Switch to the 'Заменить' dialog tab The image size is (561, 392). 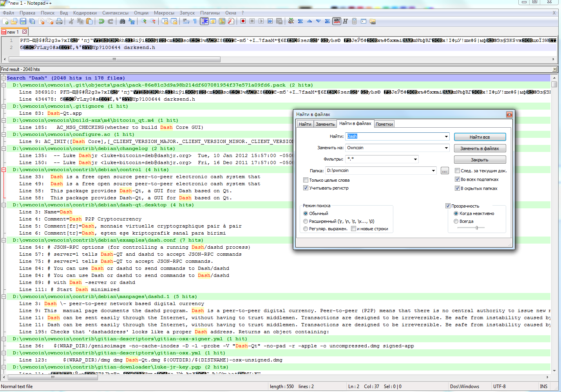(x=325, y=124)
